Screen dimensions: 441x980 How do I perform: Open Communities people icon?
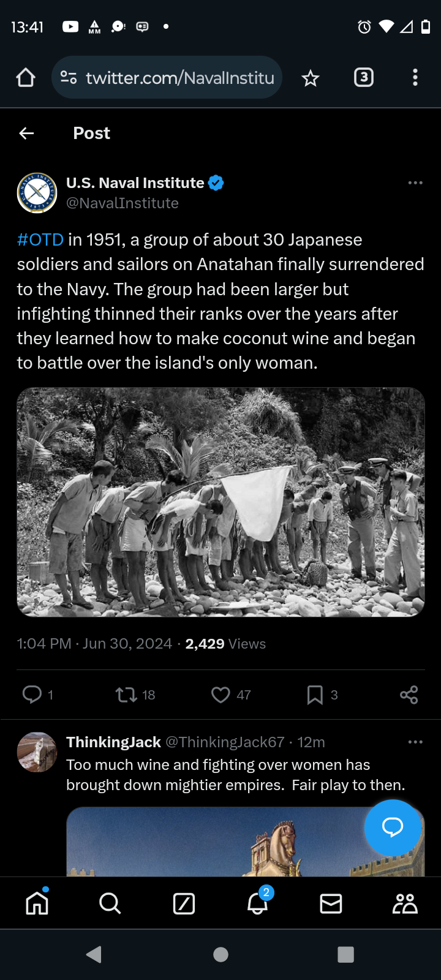pyautogui.click(x=405, y=903)
